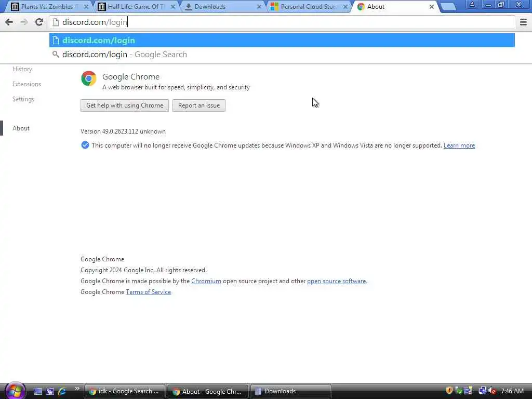Close the About tab
This screenshot has height=399, width=532.
pos(432,6)
